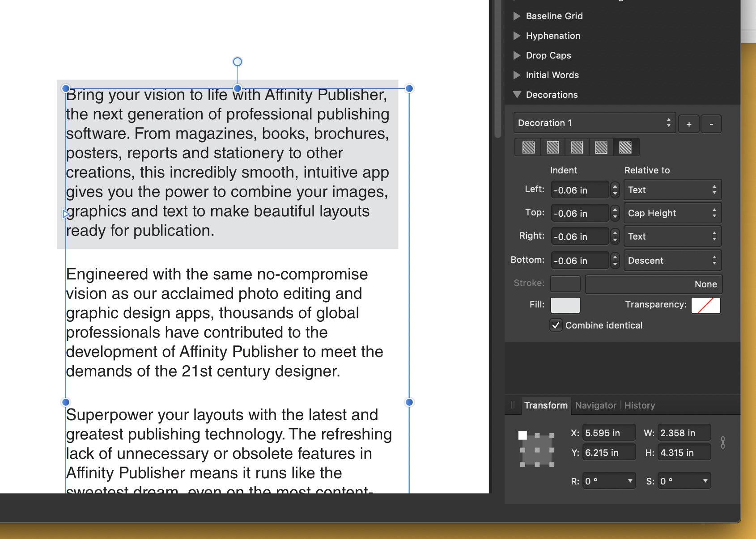756x539 pixels.
Task: Click the Transparency color swatch
Action: click(x=705, y=305)
